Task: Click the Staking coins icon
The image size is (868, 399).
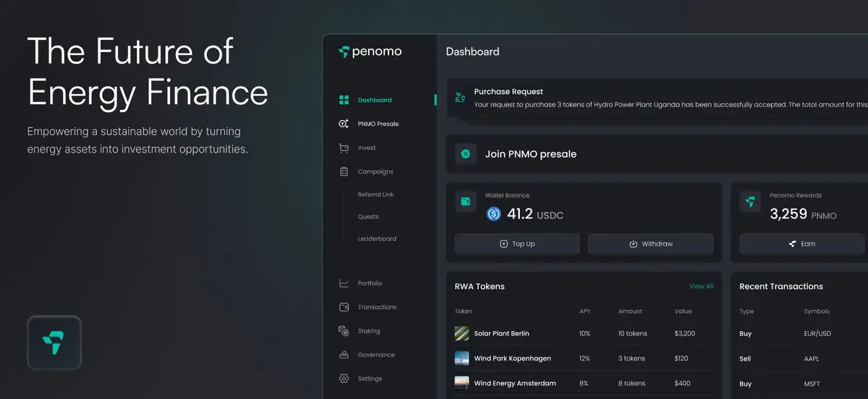Action: click(x=344, y=331)
